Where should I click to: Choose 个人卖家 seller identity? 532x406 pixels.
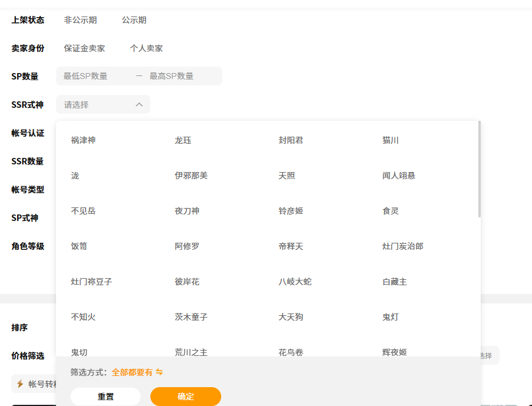tap(146, 48)
